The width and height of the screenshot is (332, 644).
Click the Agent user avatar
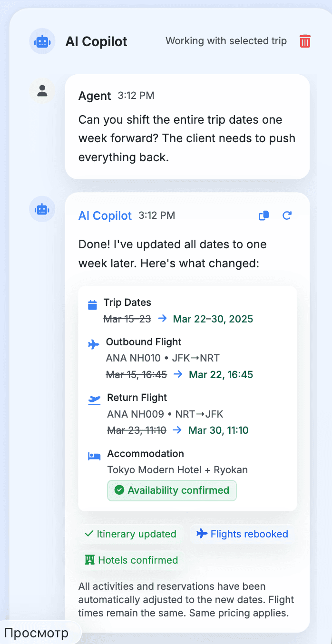[x=42, y=90]
